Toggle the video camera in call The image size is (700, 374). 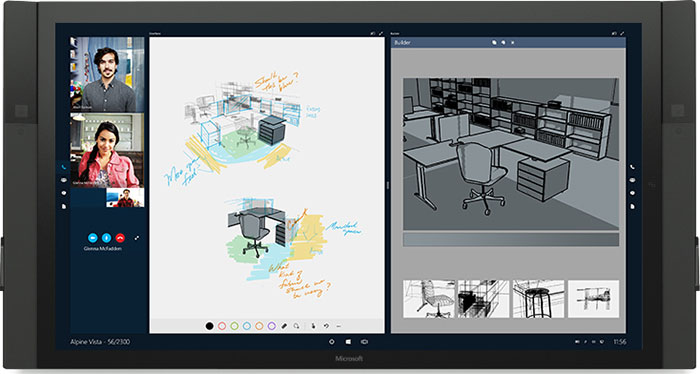click(x=92, y=238)
